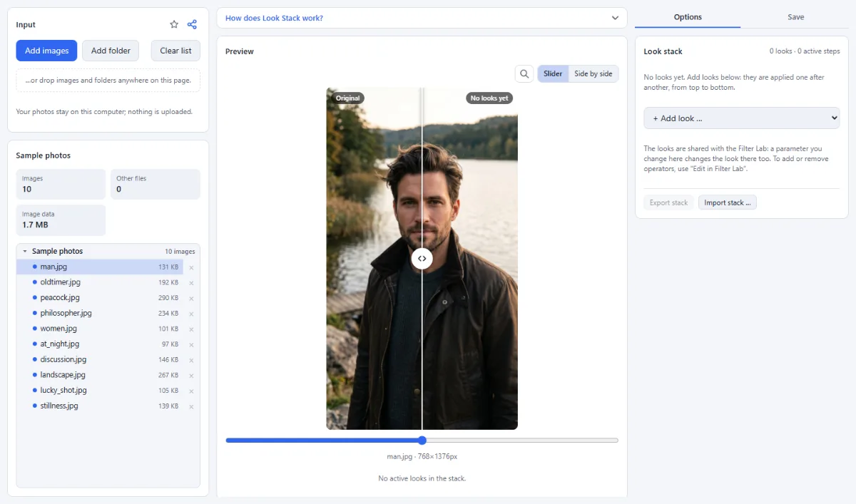Remove women.jpg with its x icon
This screenshot has height=504, width=856.
(191, 329)
